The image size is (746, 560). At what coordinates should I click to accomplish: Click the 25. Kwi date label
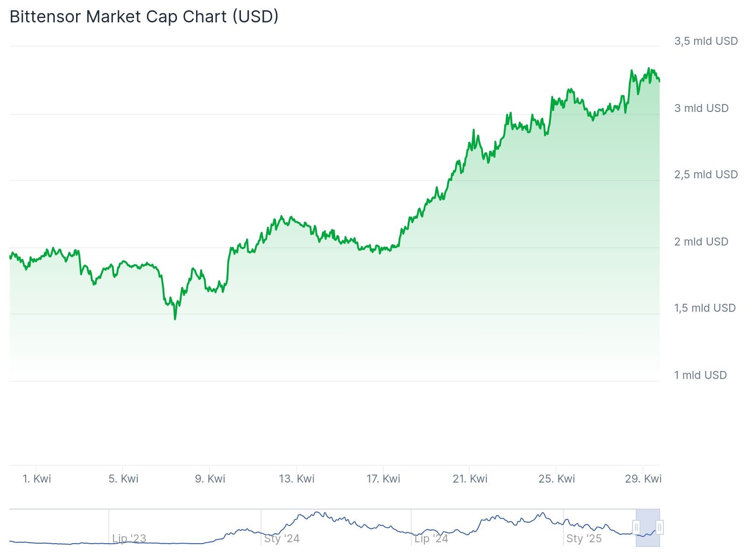(x=556, y=479)
